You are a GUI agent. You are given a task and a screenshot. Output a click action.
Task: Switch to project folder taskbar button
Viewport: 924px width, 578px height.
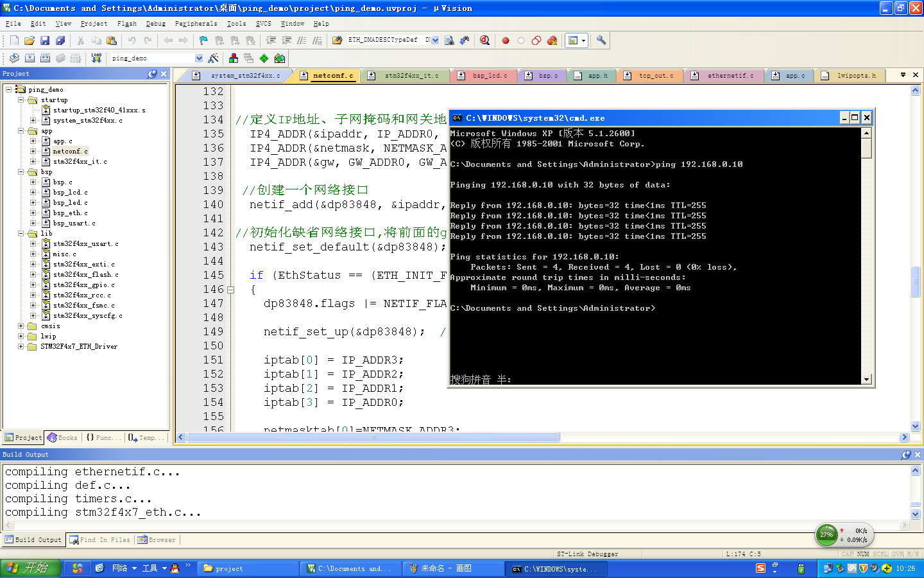tap(248, 568)
